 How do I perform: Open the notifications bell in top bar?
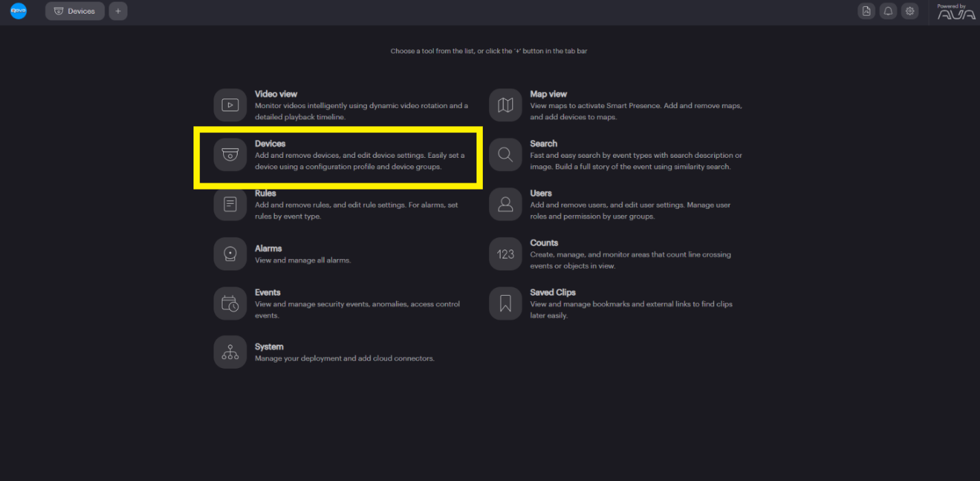(888, 11)
